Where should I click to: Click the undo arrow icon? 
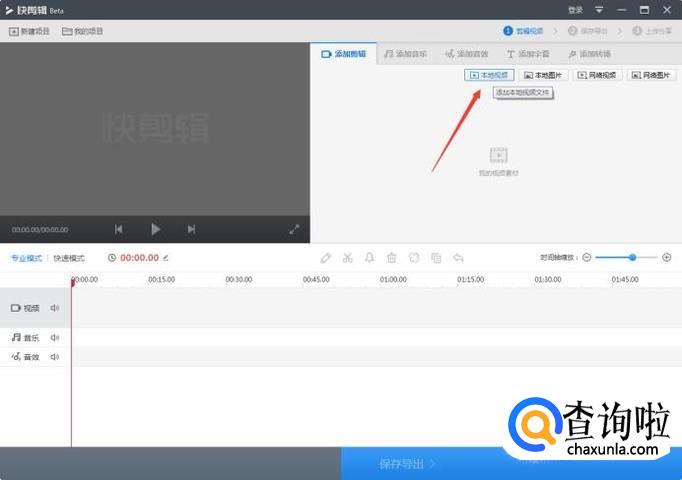coord(458,258)
